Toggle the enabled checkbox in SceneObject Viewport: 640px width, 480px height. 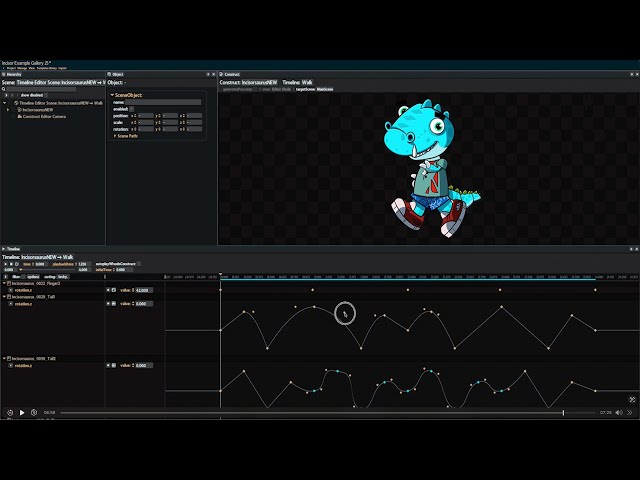tap(131, 109)
